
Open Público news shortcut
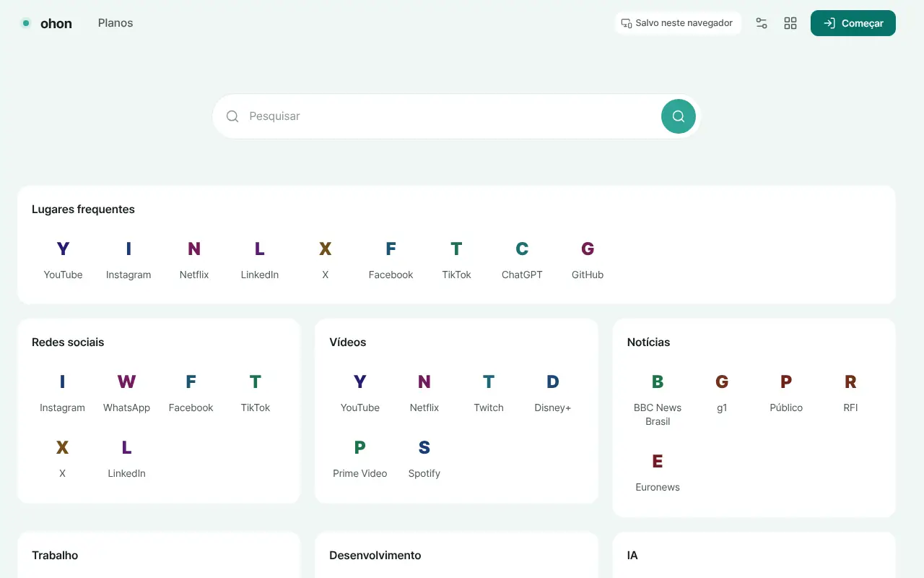[x=786, y=393]
